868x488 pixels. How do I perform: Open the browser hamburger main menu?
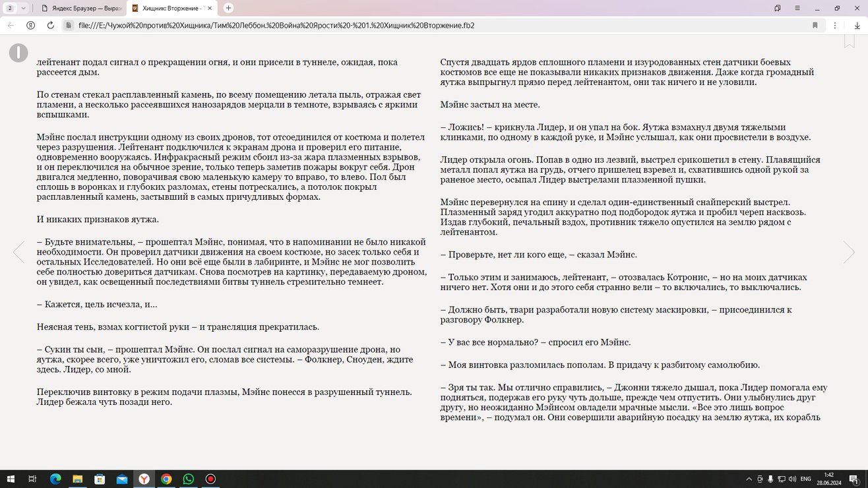point(797,8)
